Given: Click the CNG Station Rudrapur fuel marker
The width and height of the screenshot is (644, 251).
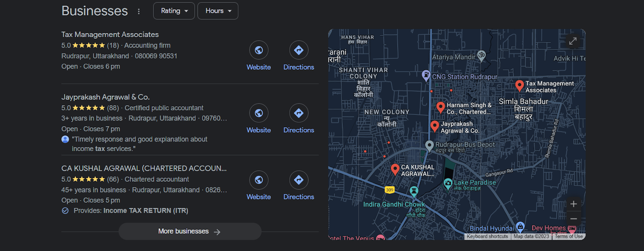Looking at the screenshot, I should point(426,75).
